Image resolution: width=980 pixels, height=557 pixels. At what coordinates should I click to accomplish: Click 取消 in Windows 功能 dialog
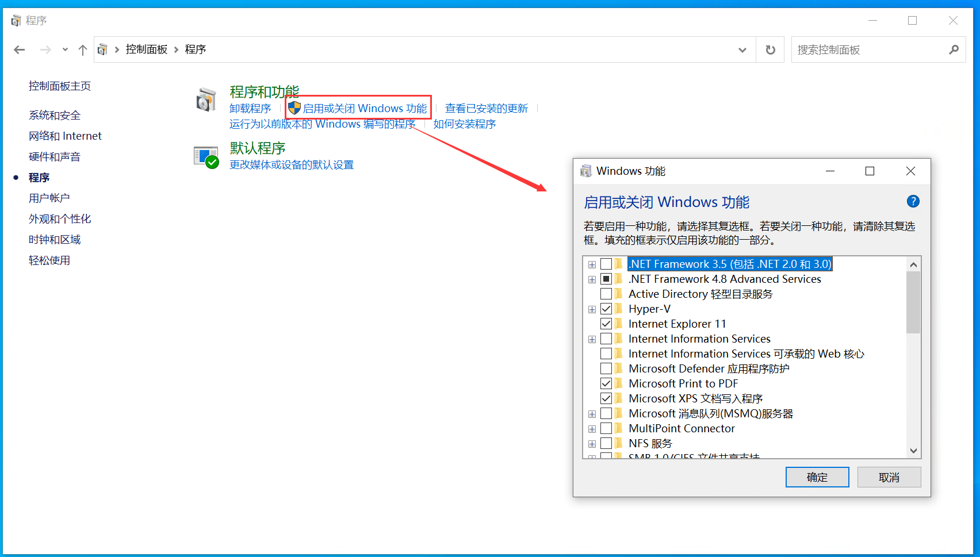pos(889,477)
